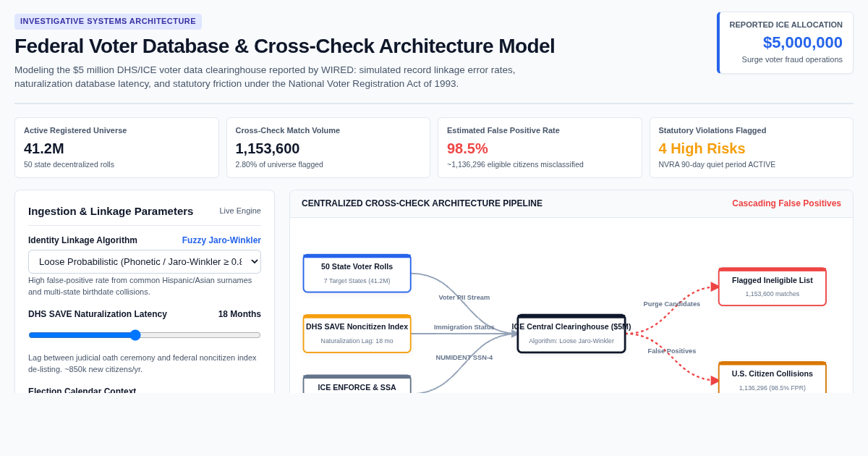Click the Immigration Status edge label
The image size is (868, 456).
click(464, 327)
